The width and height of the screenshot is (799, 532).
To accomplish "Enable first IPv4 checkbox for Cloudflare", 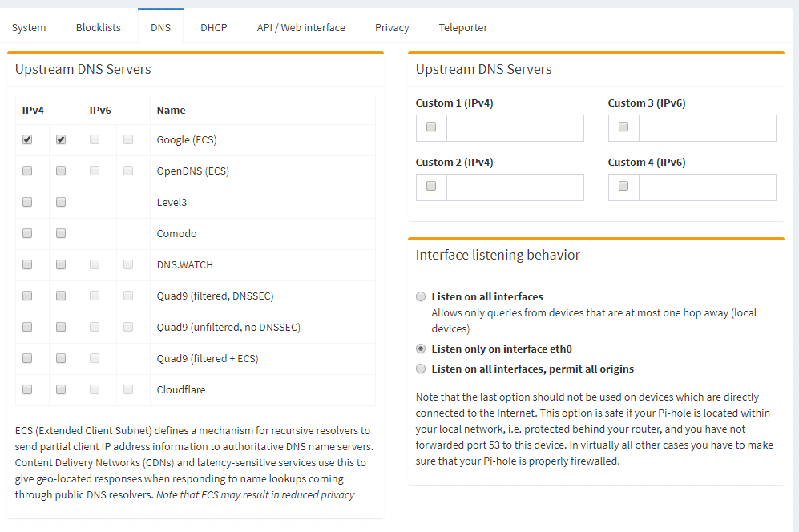I will pyautogui.click(x=27, y=389).
